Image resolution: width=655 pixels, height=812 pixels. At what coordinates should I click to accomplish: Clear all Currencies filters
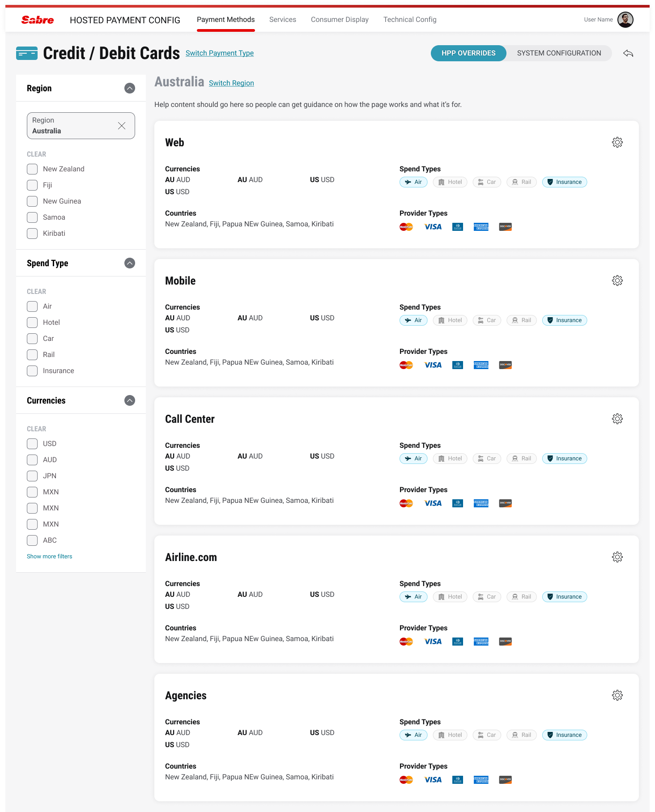click(x=36, y=429)
